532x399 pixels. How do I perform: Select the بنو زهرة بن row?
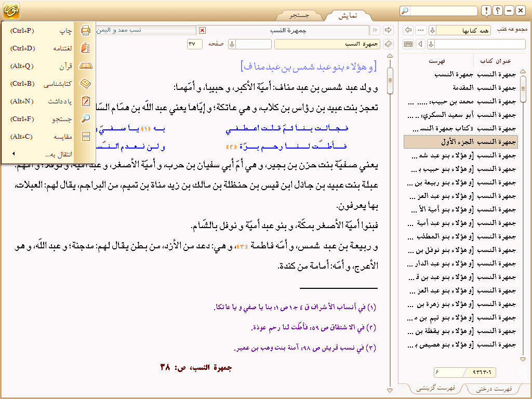coord(461,304)
